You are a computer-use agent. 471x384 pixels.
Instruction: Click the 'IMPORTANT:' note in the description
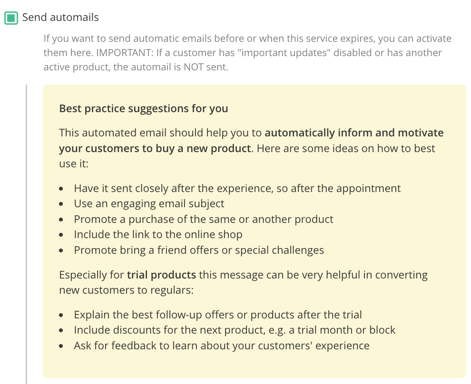pyautogui.click(x=125, y=53)
